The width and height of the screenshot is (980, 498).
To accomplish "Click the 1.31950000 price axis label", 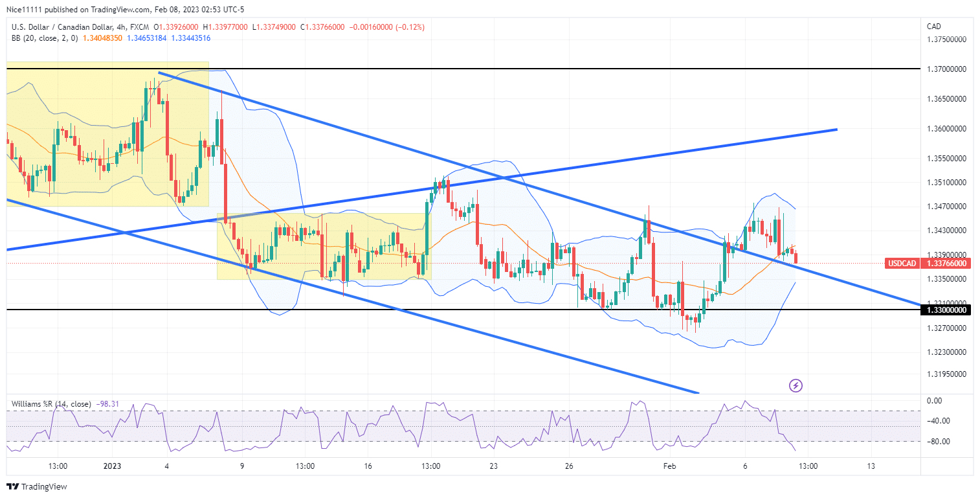I will (946, 374).
